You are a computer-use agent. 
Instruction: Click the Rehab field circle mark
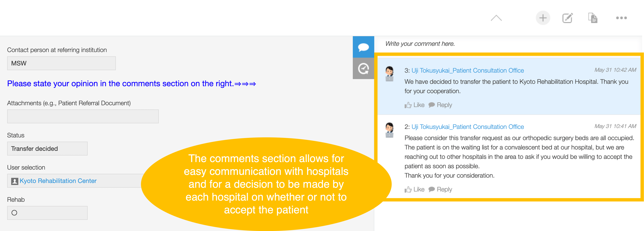tap(14, 213)
